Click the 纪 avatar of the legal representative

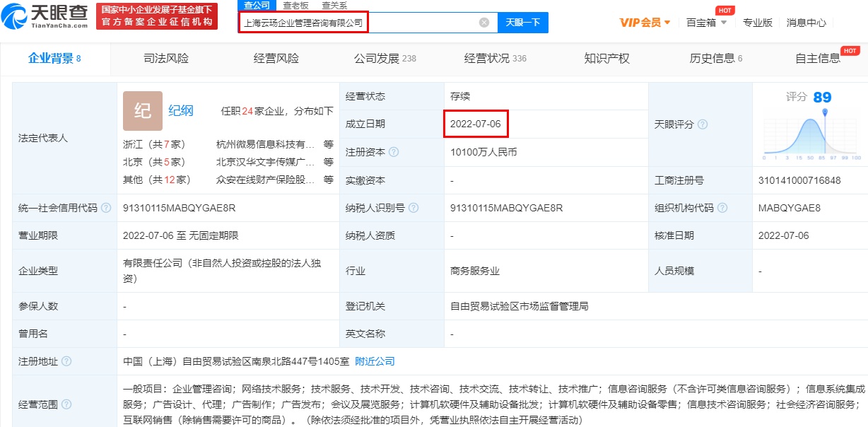tap(143, 111)
